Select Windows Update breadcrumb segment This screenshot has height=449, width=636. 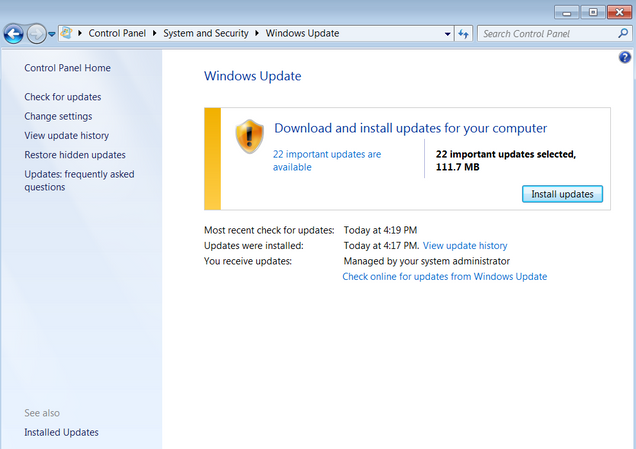302,33
